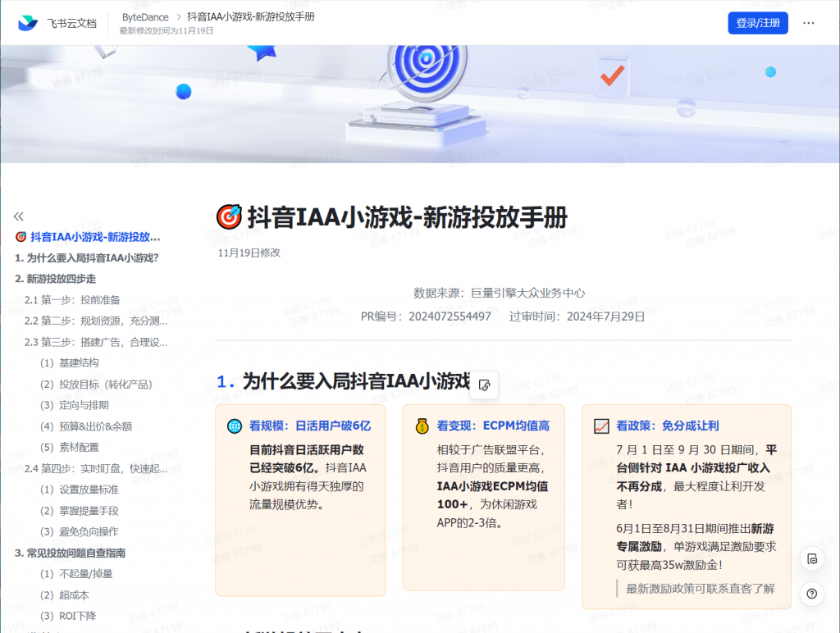Jump to 2.2 第二步：规划资源 section
The width and height of the screenshot is (840, 633).
[x=96, y=321]
